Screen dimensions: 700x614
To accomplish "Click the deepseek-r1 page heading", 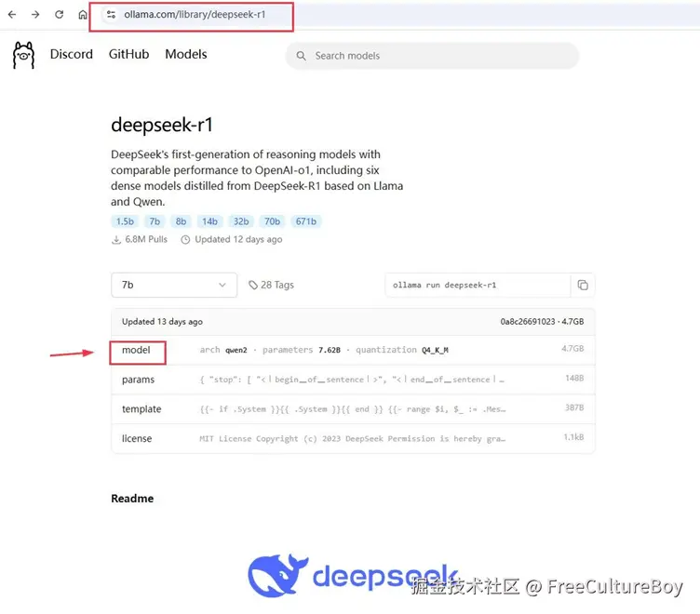I will coord(162,125).
